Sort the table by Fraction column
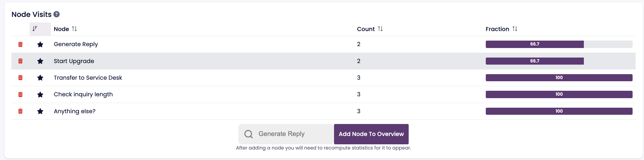Image resolution: width=644 pixels, height=160 pixels. (515, 29)
